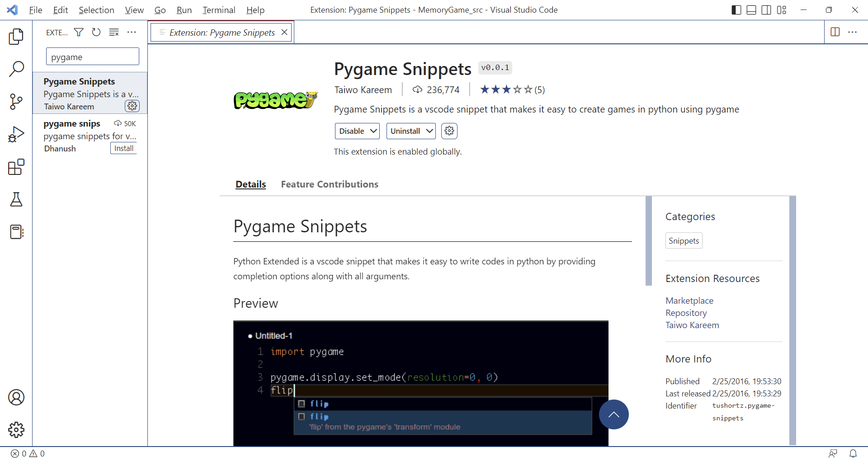The image size is (868, 461).
Task: Switch to the Details tab
Action: coord(250,184)
